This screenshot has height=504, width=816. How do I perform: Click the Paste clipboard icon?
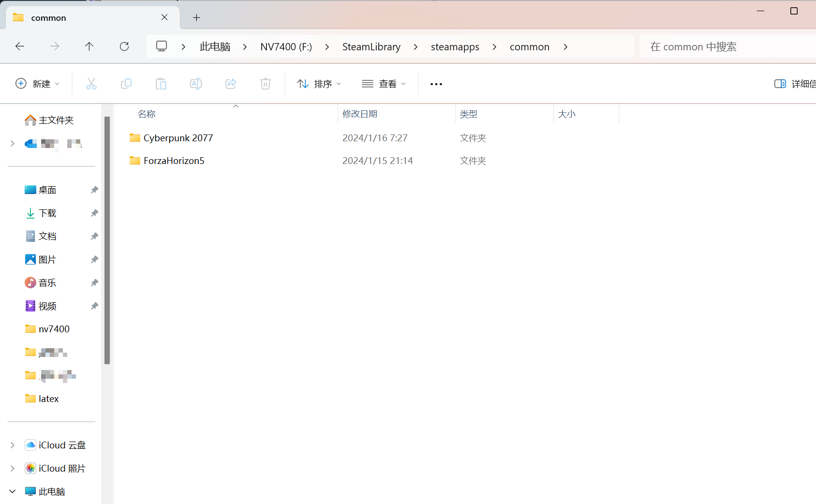click(x=161, y=84)
